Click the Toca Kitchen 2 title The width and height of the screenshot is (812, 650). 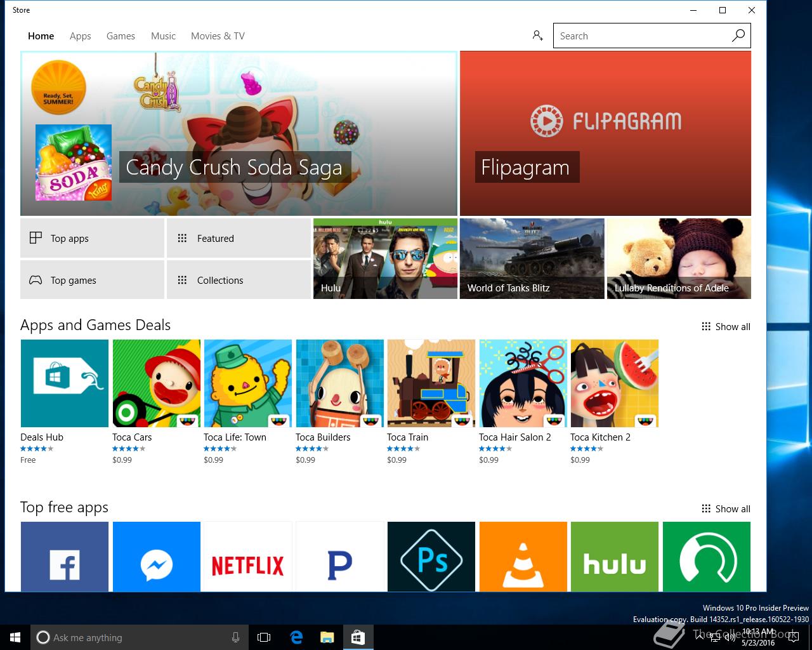pos(600,437)
